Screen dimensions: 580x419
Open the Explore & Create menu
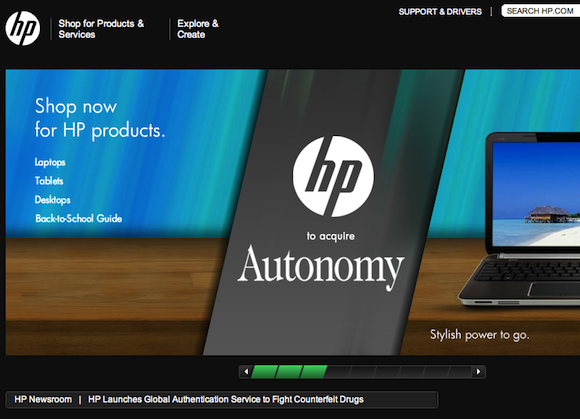click(198, 29)
